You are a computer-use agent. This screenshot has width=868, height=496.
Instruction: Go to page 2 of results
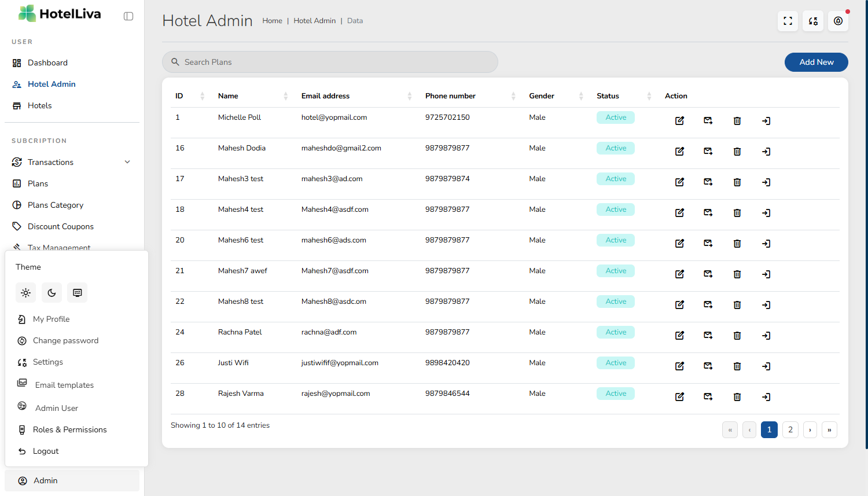click(790, 429)
